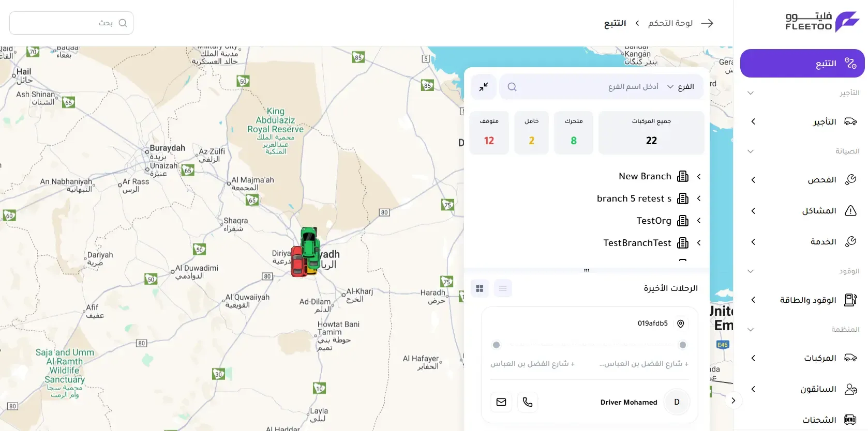Click the trip start point dot
Viewport: 868px width, 431px height.
pyautogui.click(x=683, y=345)
